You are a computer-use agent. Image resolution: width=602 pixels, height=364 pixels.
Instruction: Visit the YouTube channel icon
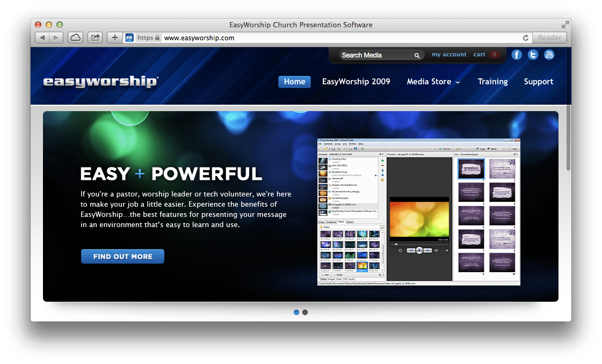click(x=549, y=54)
